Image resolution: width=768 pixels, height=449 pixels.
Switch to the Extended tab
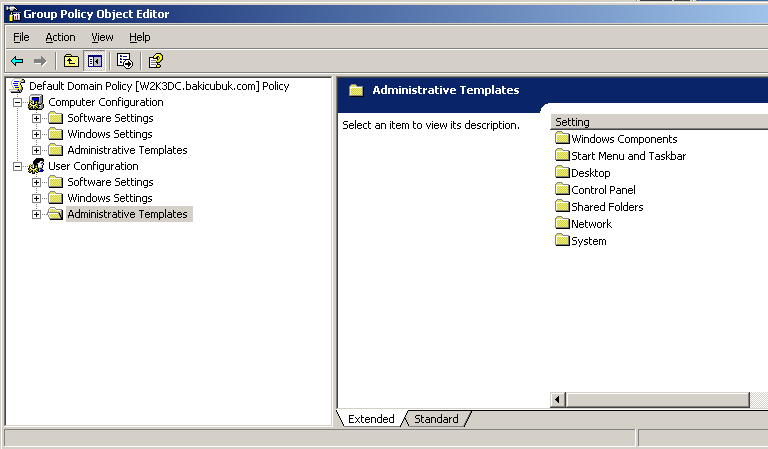[x=371, y=419]
